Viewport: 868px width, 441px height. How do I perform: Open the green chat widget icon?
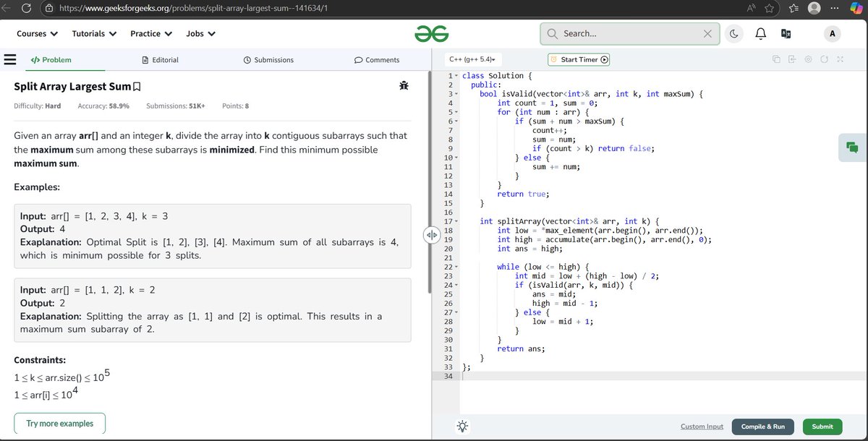pyautogui.click(x=852, y=147)
